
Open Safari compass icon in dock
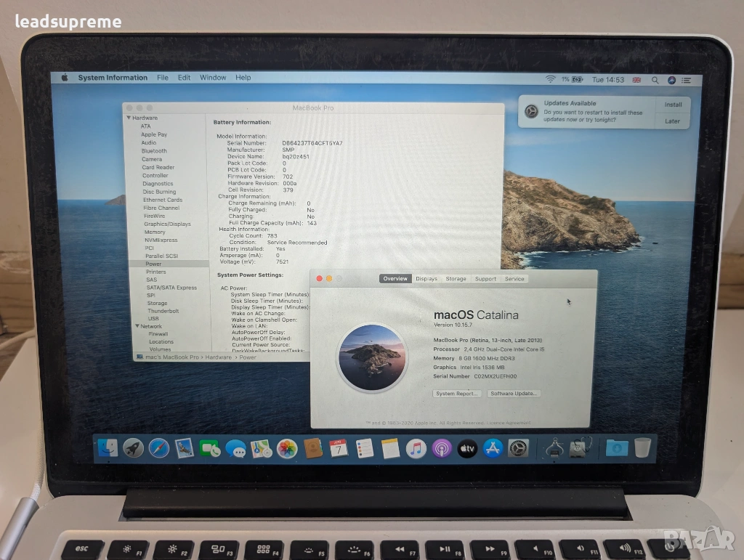[159, 448]
